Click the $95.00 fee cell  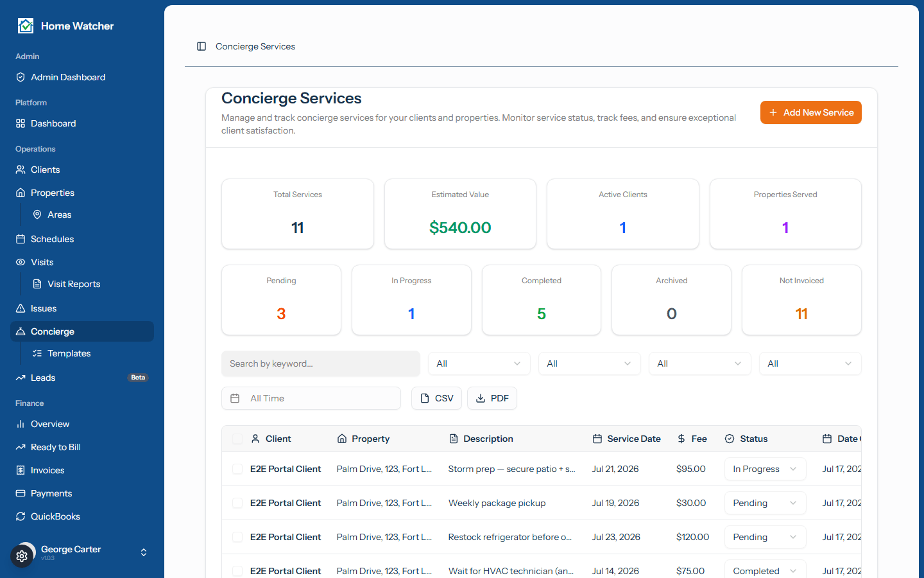click(691, 469)
